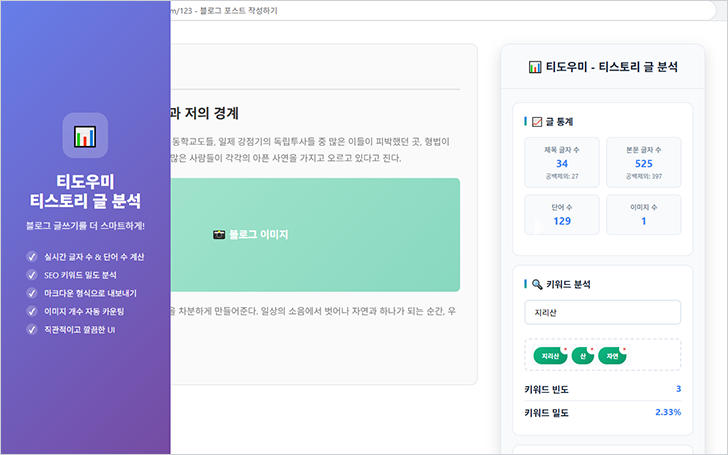Click checkmark beside 마크다운 형식으로 내보내기
The image size is (728, 455).
(32, 293)
